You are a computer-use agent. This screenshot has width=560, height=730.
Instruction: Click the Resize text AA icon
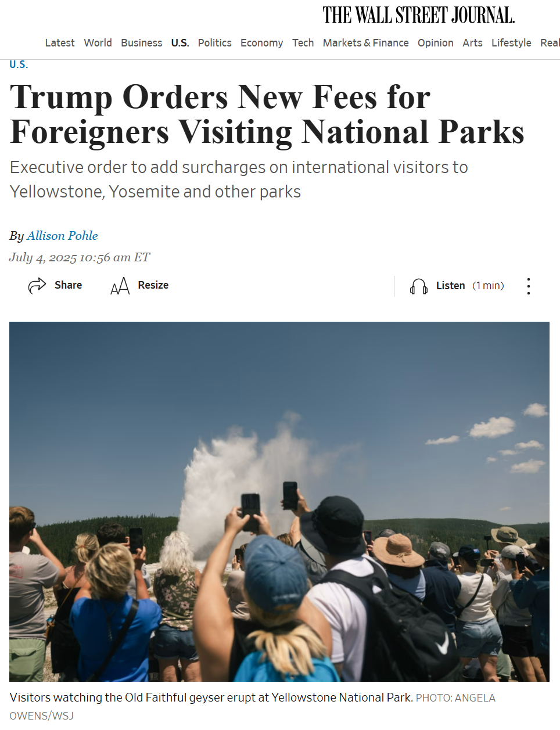click(x=120, y=286)
